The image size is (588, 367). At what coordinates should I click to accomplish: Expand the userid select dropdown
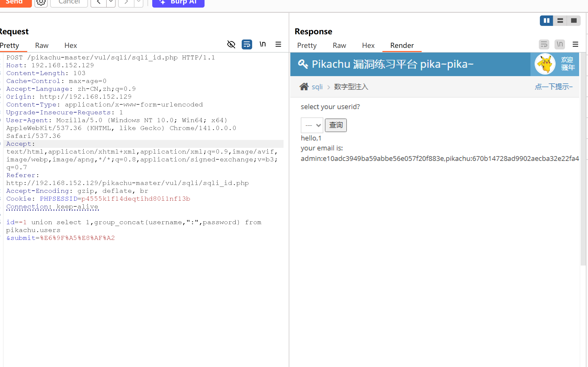(x=312, y=125)
